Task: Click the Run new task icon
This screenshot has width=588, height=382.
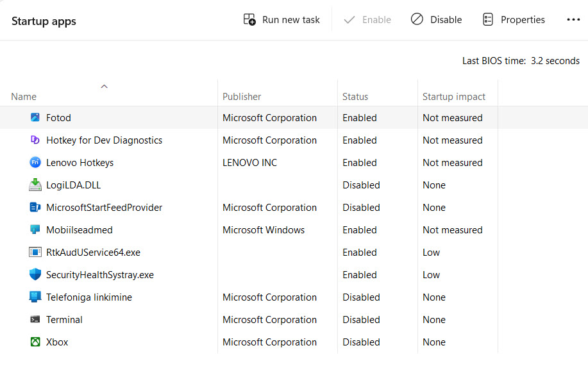Action: click(249, 19)
